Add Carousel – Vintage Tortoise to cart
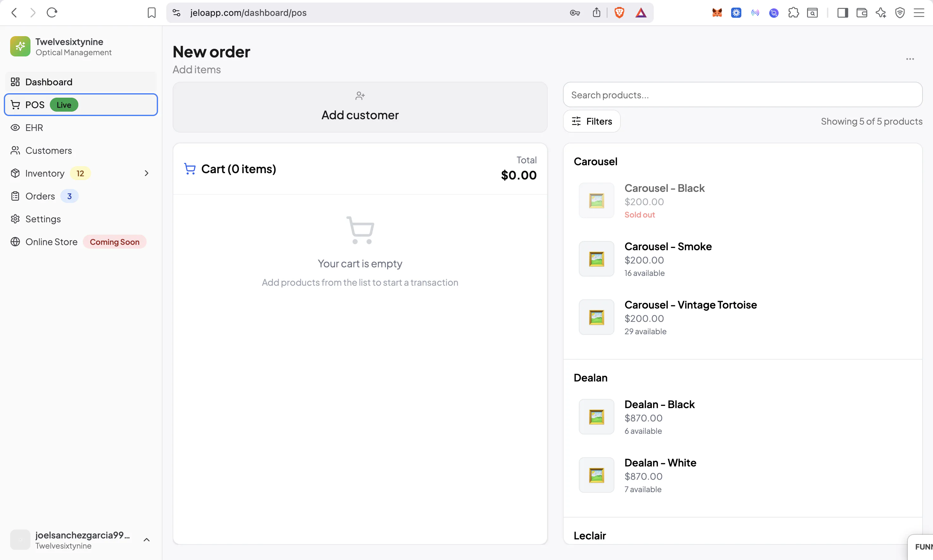 tap(742, 317)
